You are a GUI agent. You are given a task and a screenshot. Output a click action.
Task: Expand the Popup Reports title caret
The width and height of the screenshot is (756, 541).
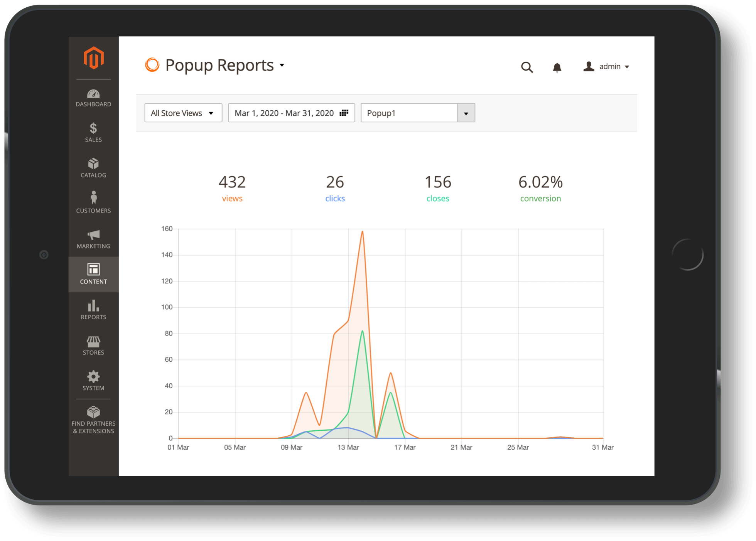pyautogui.click(x=282, y=66)
